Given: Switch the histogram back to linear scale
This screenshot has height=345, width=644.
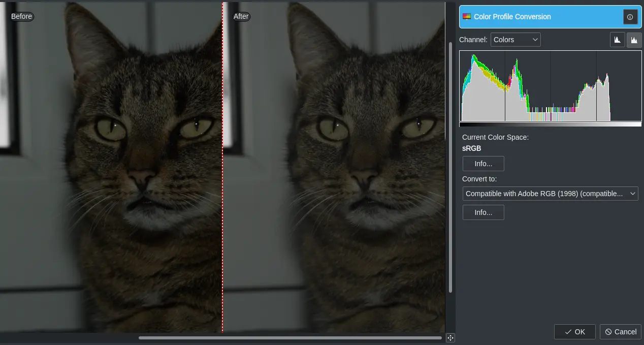Looking at the screenshot, I should coord(617,39).
